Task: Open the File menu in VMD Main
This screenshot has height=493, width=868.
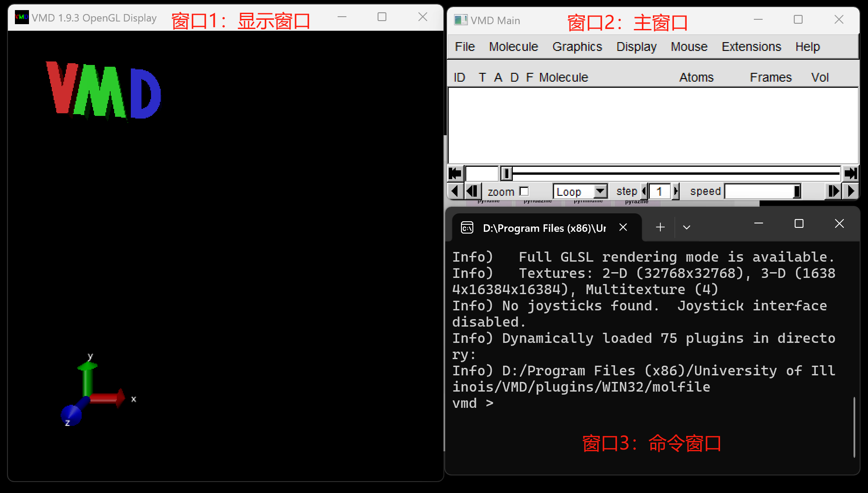Action: 465,47
